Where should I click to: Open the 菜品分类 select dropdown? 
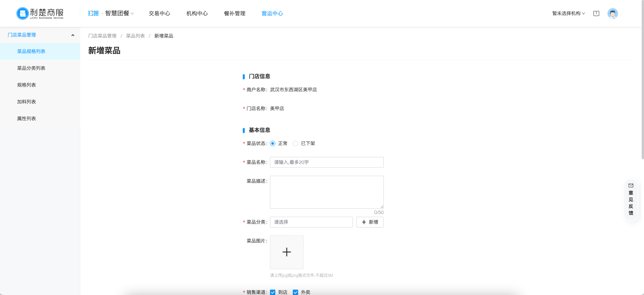[311, 222]
